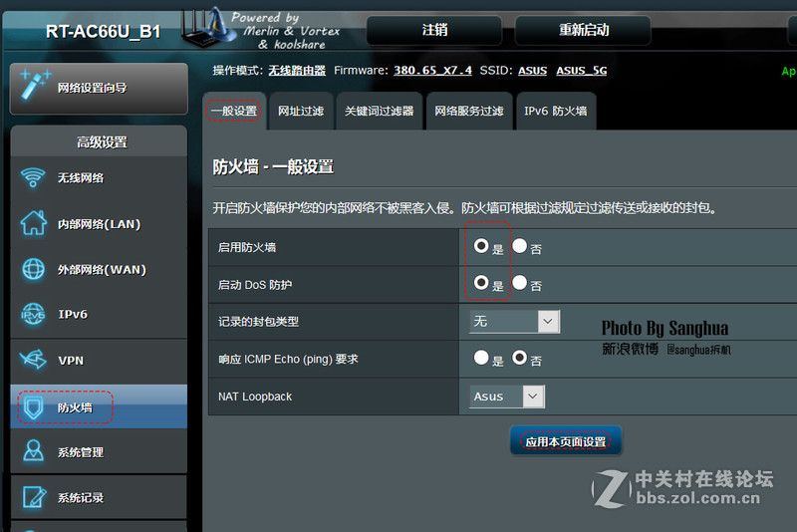
Task: Open the 记录的封包类型 dropdown
Action: (514, 321)
